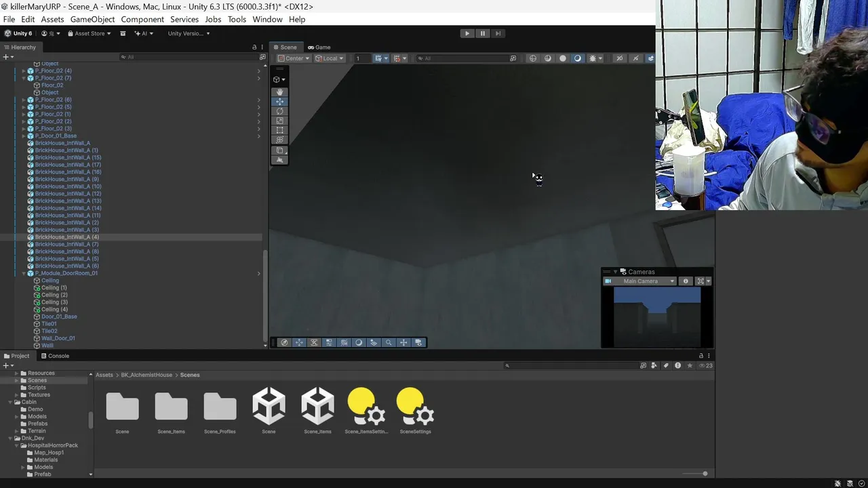The width and height of the screenshot is (868, 488).
Task: Click the BK_AlchemistHouse breadcrumb
Action: 146,375
